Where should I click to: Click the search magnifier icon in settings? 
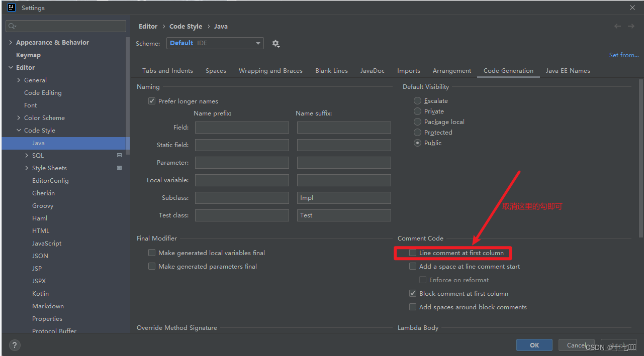[13, 26]
